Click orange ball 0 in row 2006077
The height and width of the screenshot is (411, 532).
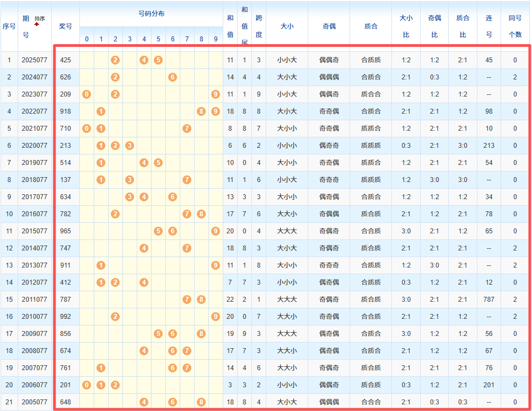point(87,385)
